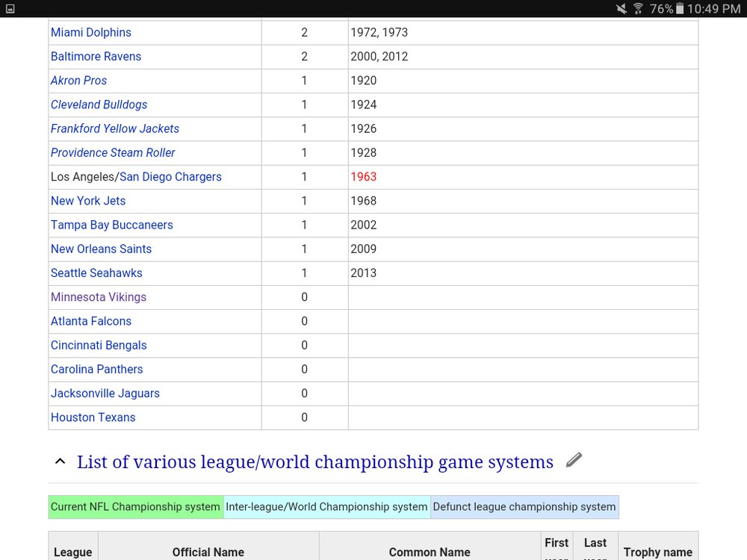Collapse the championship game systems section

[x=60, y=462]
